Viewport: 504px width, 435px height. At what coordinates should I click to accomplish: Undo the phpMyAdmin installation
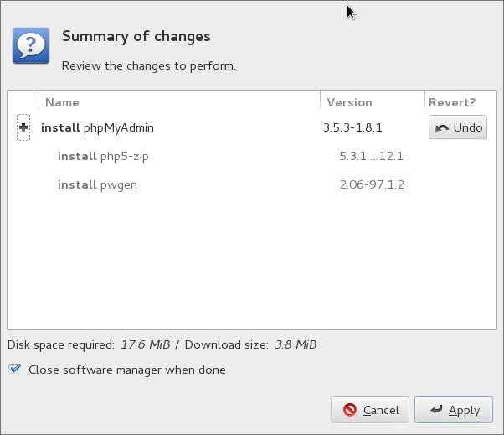click(458, 127)
